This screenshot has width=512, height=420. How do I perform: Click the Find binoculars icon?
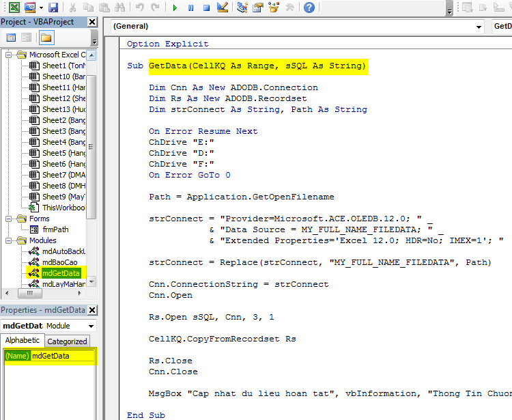coord(120,8)
